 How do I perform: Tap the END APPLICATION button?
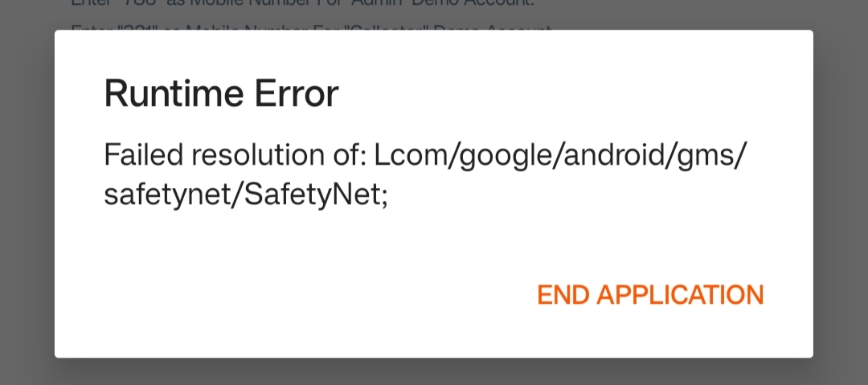point(650,295)
